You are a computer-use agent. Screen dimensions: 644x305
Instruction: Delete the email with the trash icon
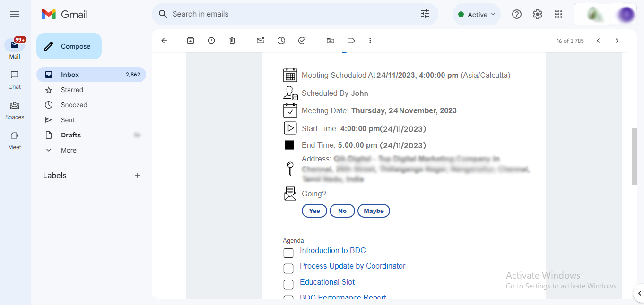(232, 41)
